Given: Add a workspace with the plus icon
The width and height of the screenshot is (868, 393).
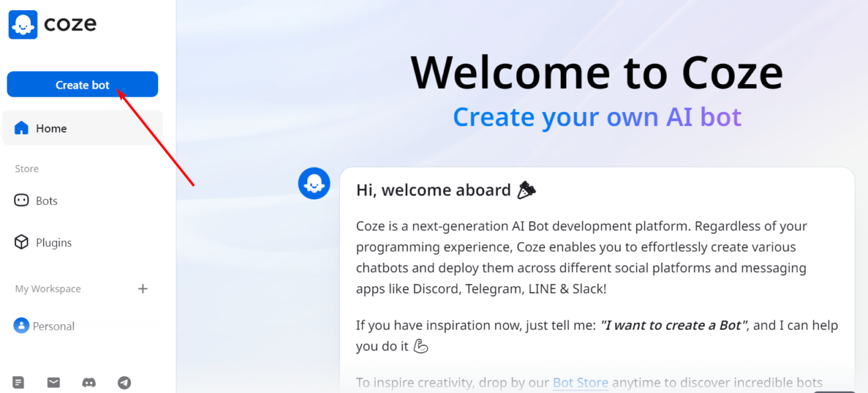Looking at the screenshot, I should tap(142, 289).
